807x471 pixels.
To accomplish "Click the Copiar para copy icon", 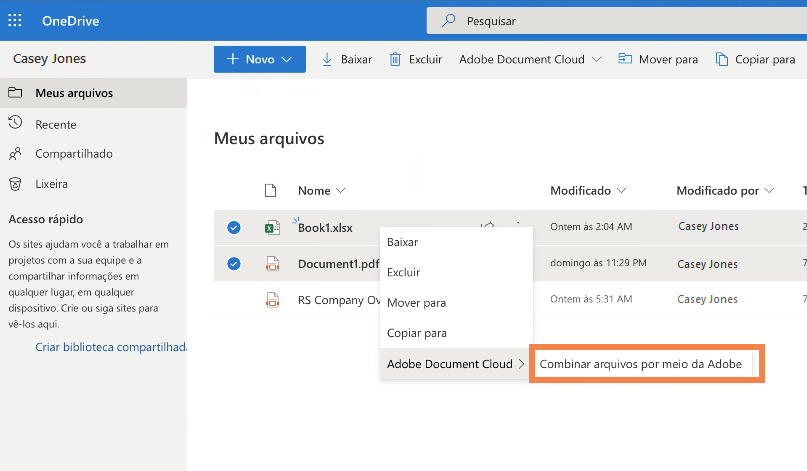I will 722,59.
